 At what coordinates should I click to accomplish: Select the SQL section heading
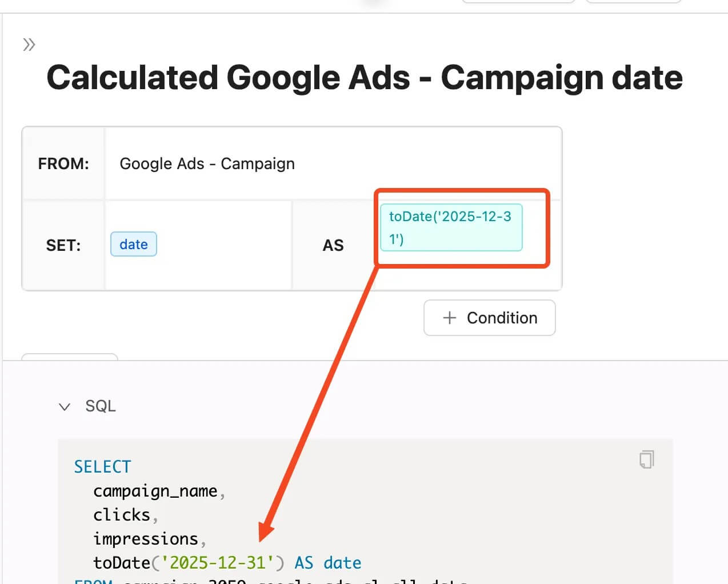click(101, 406)
